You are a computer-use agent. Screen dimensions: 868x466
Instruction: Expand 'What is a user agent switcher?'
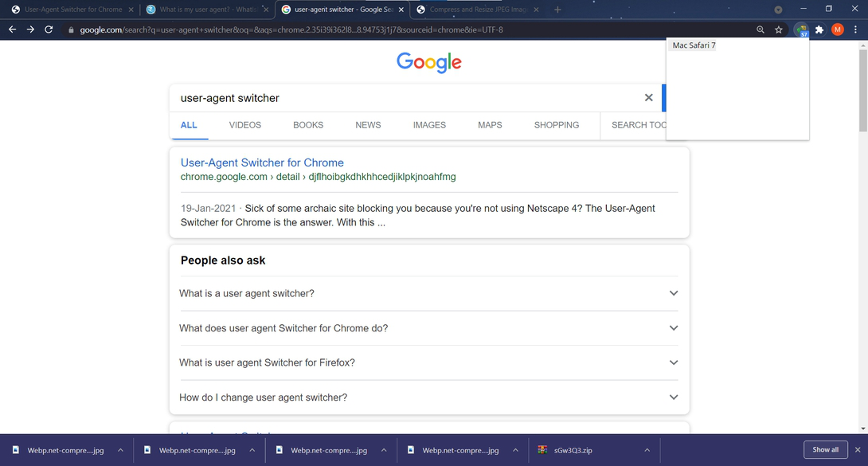[429, 293]
